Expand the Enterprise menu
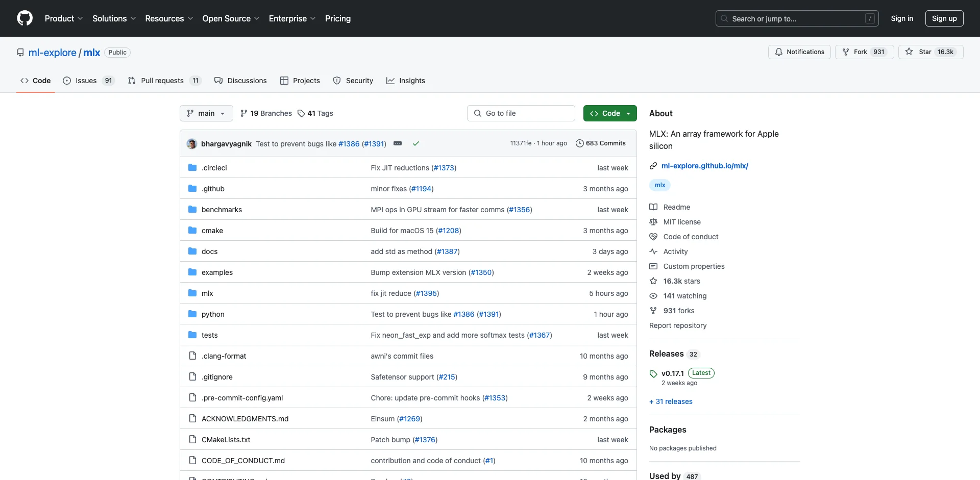 point(292,18)
